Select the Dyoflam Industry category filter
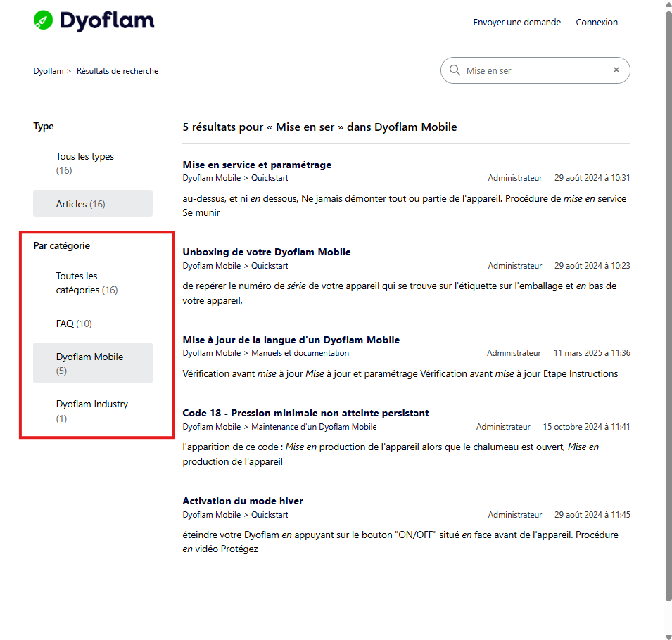The width and height of the screenshot is (672, 640). pyautogui.click(x=93, y=411)
